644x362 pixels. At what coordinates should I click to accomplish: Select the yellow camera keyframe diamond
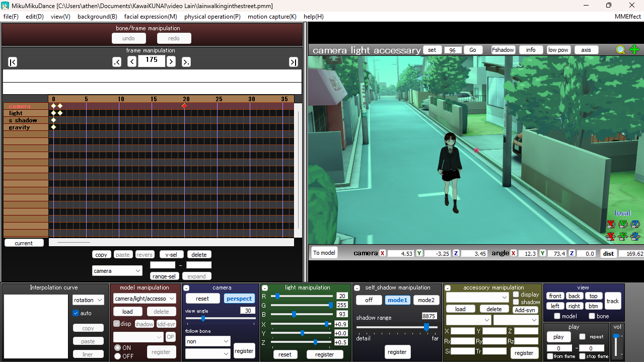pyautogui.click(x=60, y=106)
